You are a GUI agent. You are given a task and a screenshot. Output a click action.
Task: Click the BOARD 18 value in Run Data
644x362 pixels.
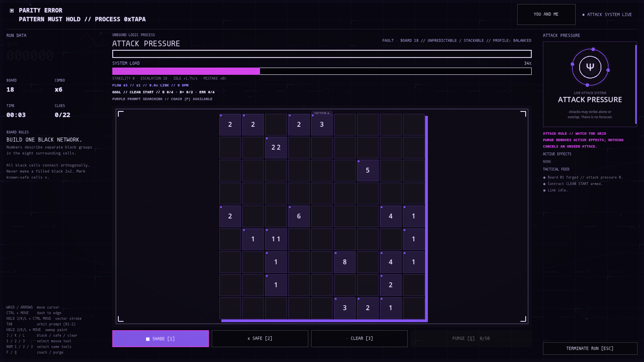10,90
